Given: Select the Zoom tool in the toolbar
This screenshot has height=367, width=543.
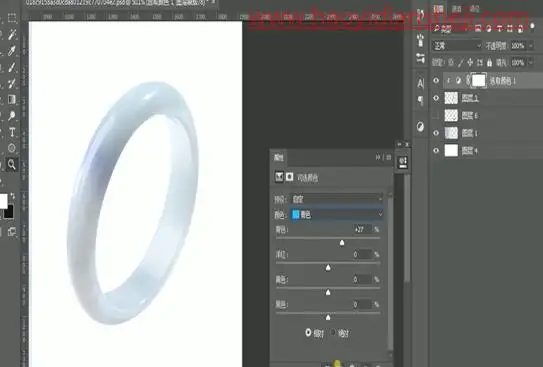Looking at the screenshot, I should (x=11, y=164).
